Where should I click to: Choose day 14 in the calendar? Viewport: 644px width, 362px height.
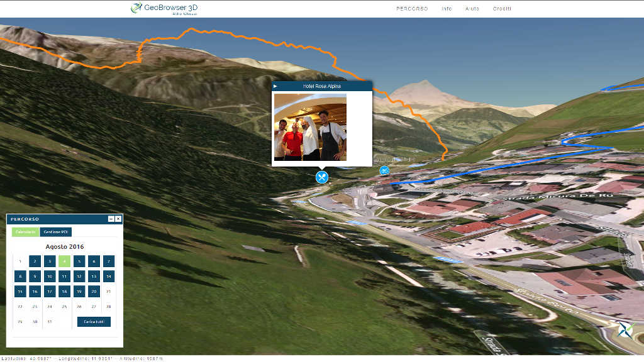pyautogui.click(x=109, y=277)
